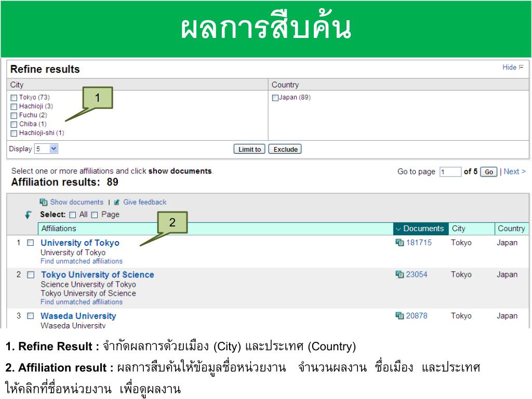Click the Show documents link
The width and height of the screenshot is (532, 399).
pos(77,202)
